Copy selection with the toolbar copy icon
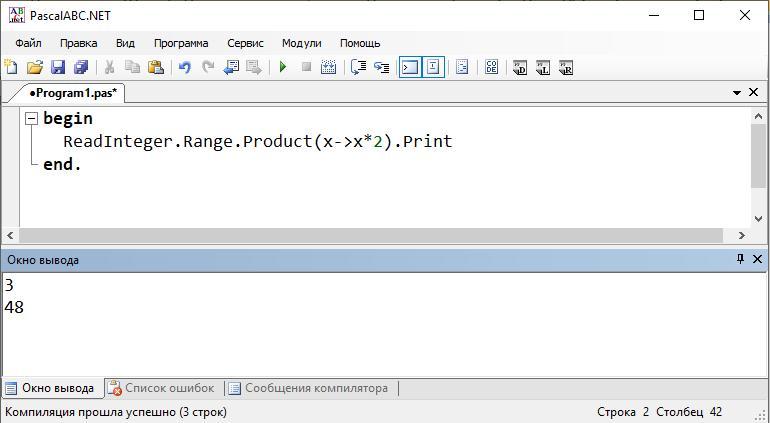 [x=132, y=67]
